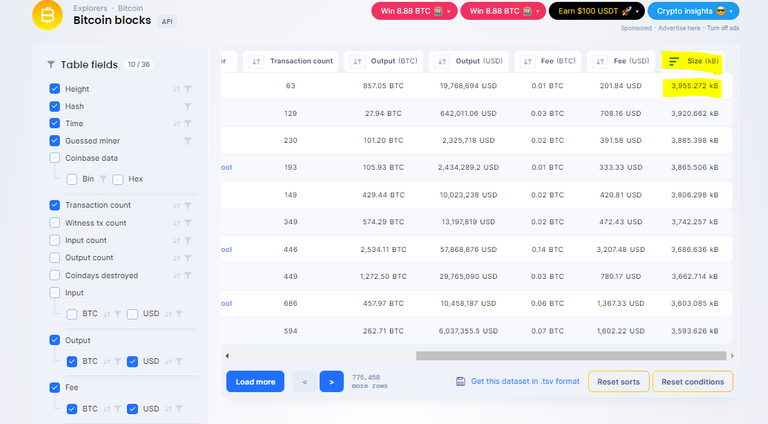Open the filter for Guessed miner field
768x424 pixels.
(x=188, y=141)
